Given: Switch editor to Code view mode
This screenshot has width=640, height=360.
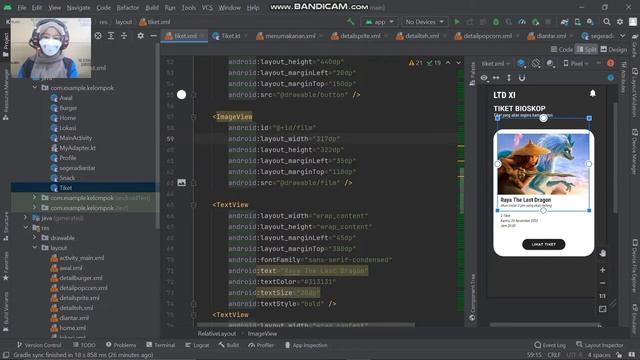Looking at the screenshot, I should [562, 49].
